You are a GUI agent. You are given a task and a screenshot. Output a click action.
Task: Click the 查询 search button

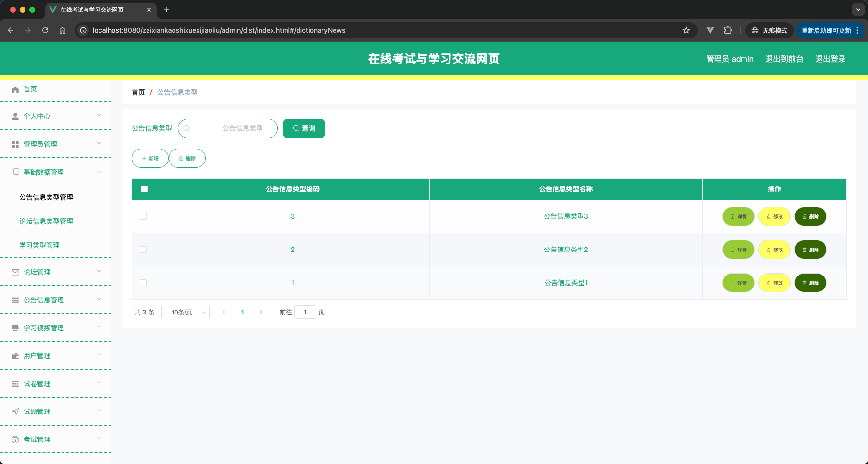304,128
